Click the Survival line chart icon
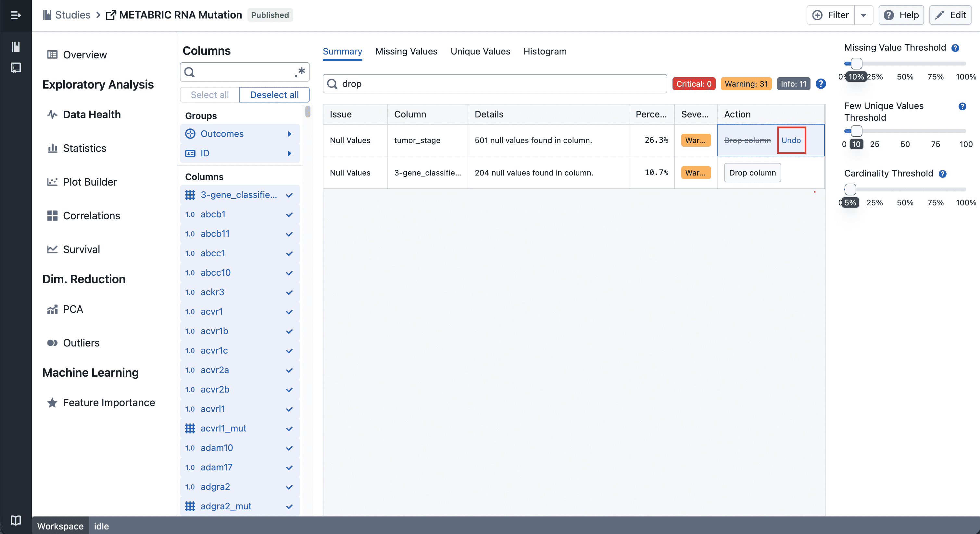The height and width of the screenshot is (534, 980). click(52, 249)
